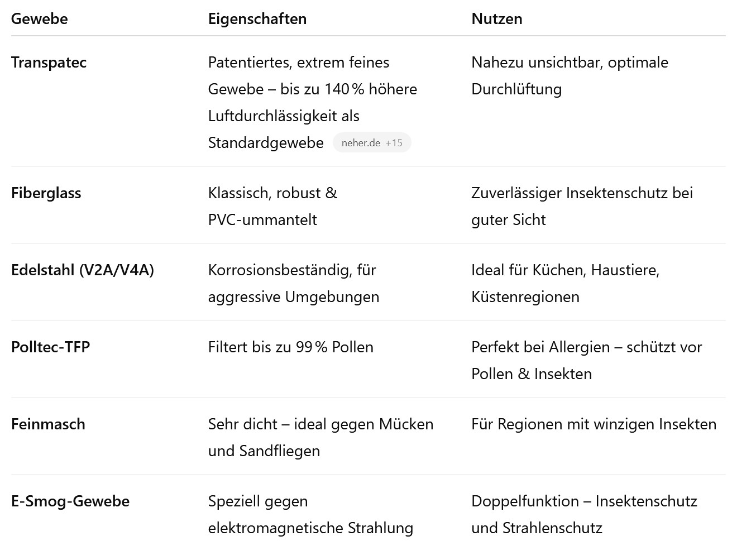Click the Polltec-TFP row title
Screen dimensions: 732x560
(51, 347)
